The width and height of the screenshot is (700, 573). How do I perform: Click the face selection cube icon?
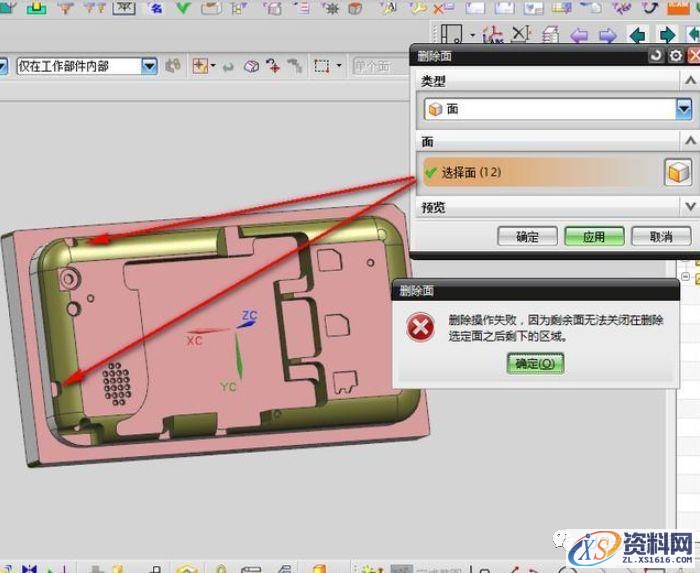(678, 173)
